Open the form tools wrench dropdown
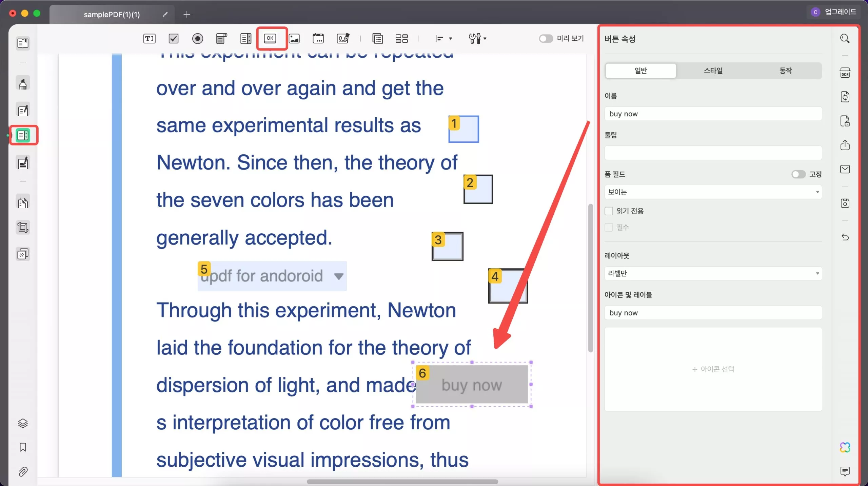868x486 pixels. point(478,38)
